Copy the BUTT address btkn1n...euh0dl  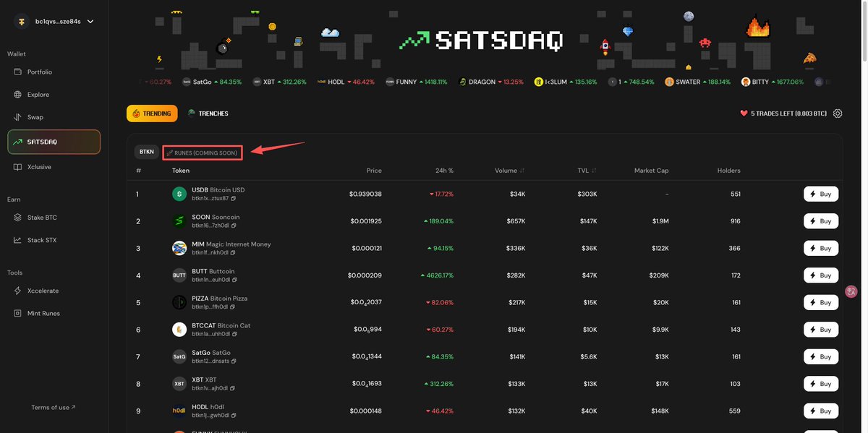[x=235, y=280]
